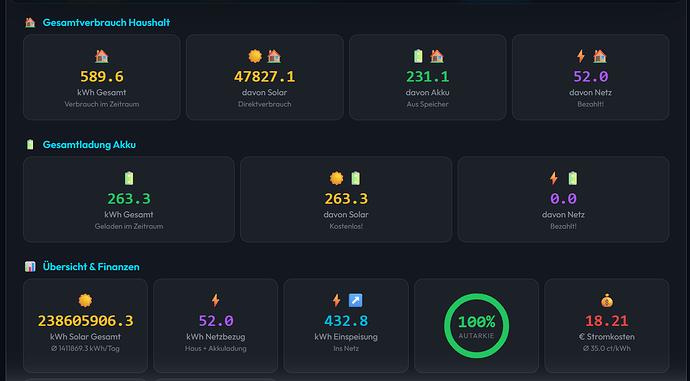The width and height of the screenshot is (690, 381).
Task: Click the battery icon above 231.1
Action: click(418, 56)
